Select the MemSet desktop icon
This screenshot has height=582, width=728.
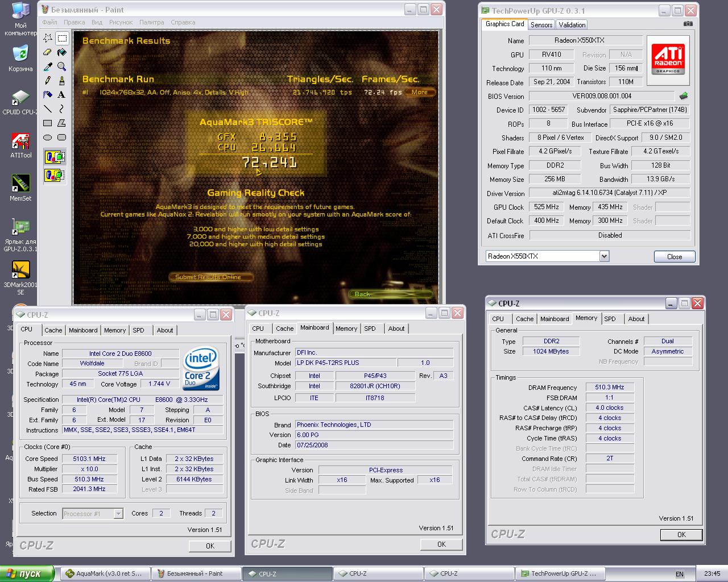pyautogui.click(x=20, y=189)
